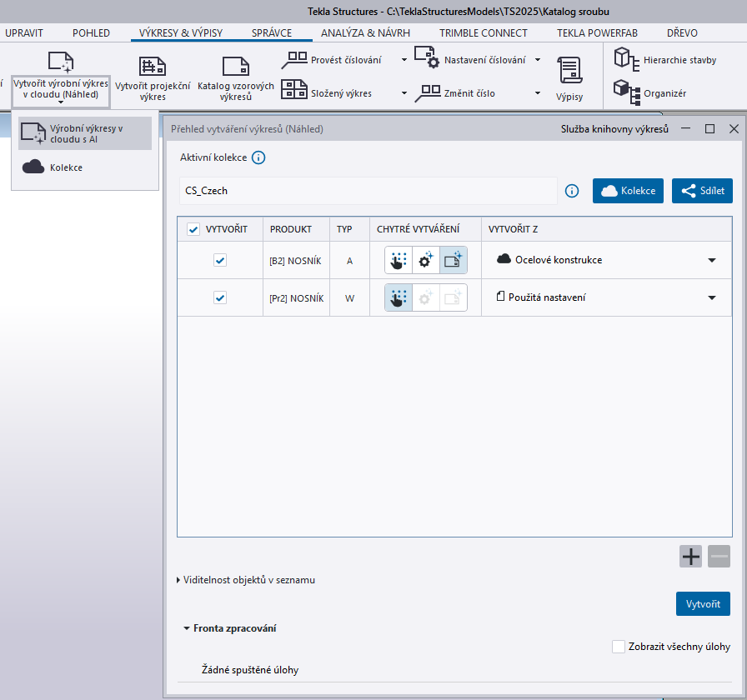Viewport: 747px width, 700px height.
Task: Open the UPRAVIT ribbon tab
Action: click(x=24, y=32)
